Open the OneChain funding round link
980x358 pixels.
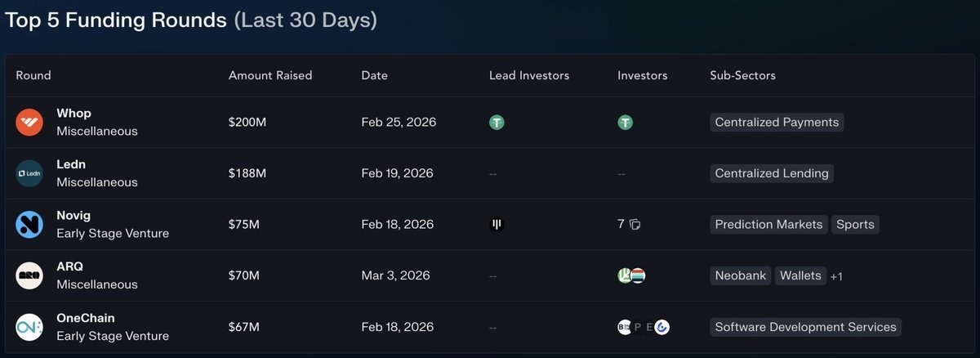[x=86, y=318]
